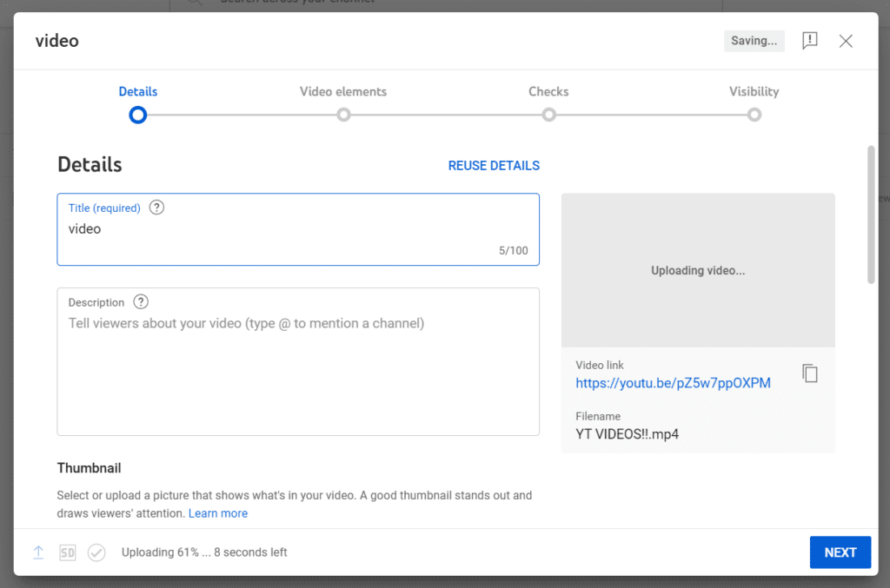Click the dialog title 'video'
The image size is (890, 588).
pyautogui.click(x=56, y=41)
